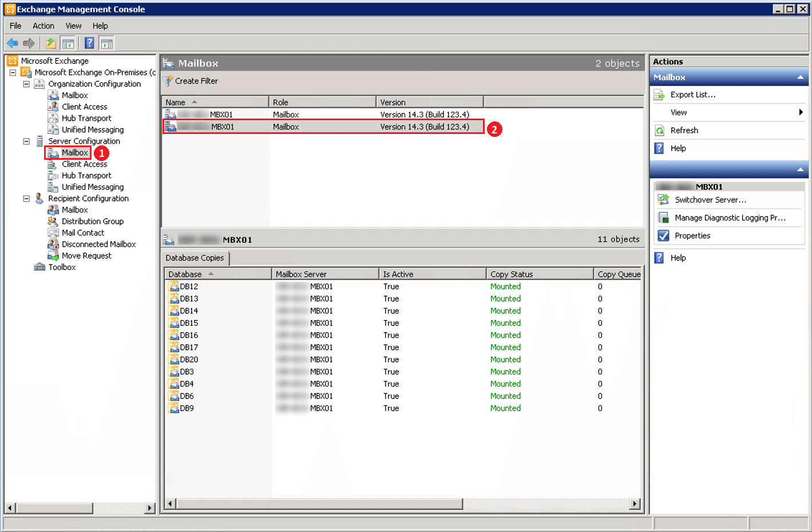Select the Database Copies tab
812x532 pixels.
click(195, 258)
